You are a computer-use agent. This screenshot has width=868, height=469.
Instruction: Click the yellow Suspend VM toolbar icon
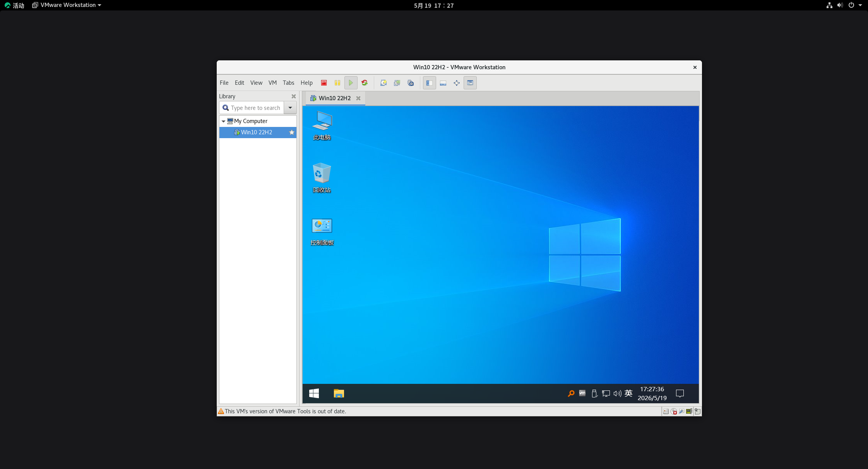(x=337, y=83)
